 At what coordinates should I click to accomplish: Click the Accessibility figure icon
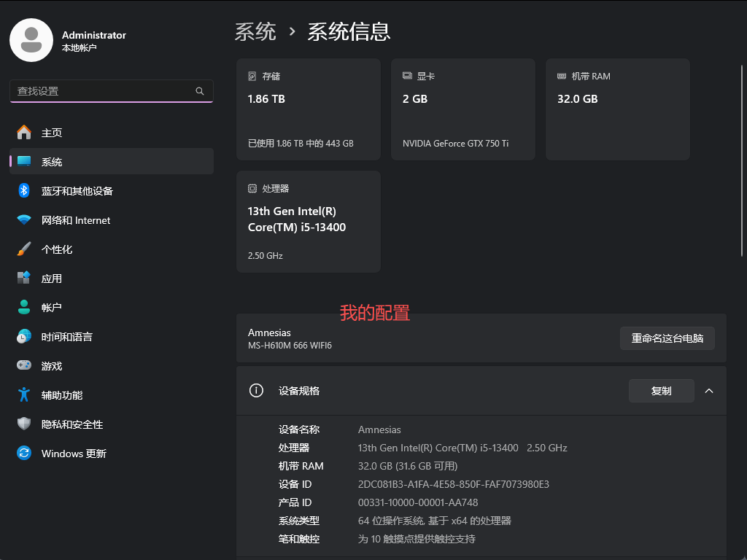click(x=24, y=395)
